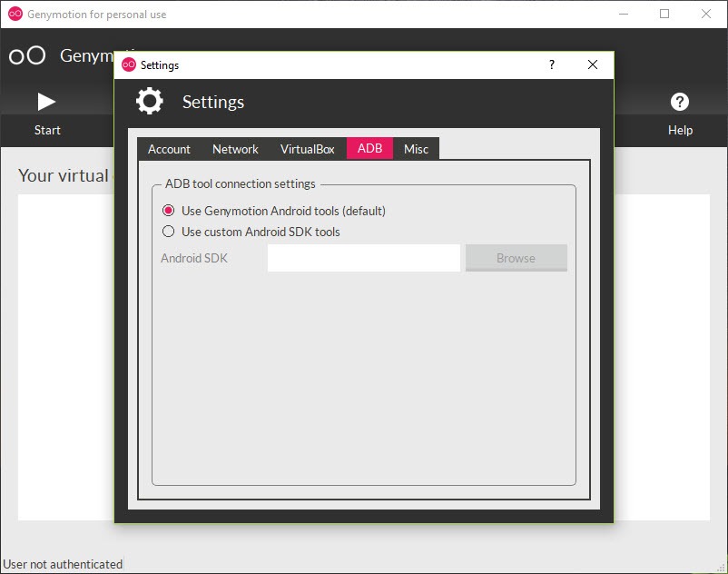728x574 pixels.
Task: Click the Genymotion app icon in main title bar
Action: (15, 14)
